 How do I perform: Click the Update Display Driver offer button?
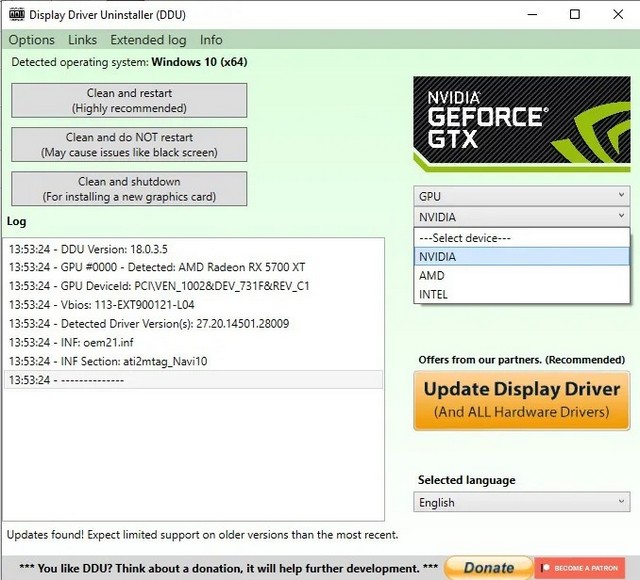[x=522, y=400]
